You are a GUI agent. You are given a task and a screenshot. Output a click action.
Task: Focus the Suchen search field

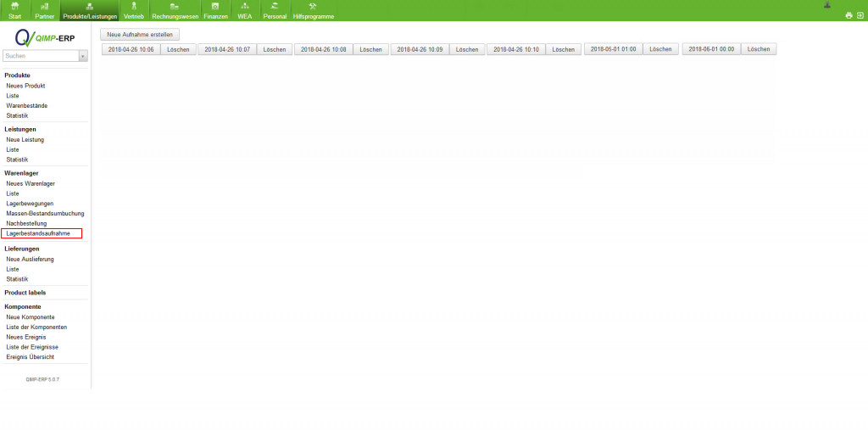(x=41, y=56)
